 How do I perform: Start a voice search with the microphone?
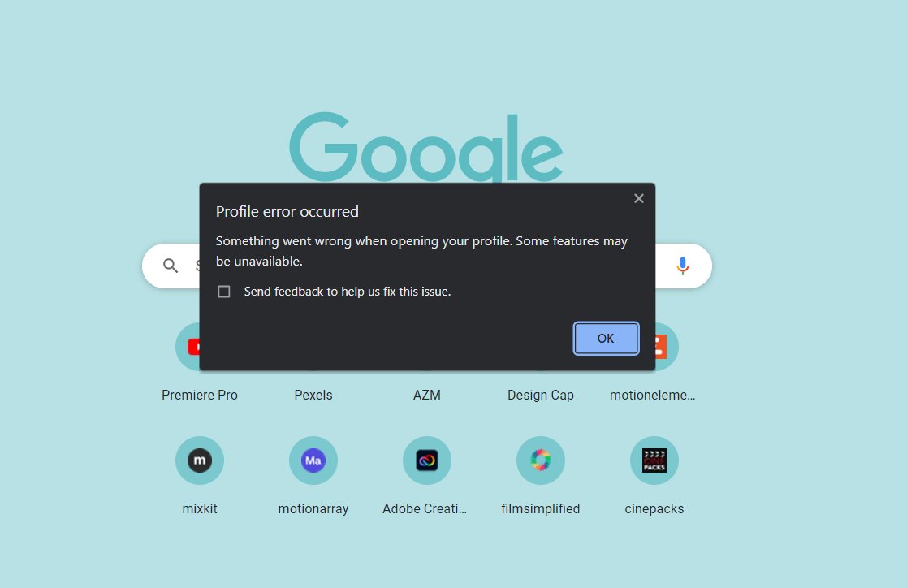click(x=682, y=266)
